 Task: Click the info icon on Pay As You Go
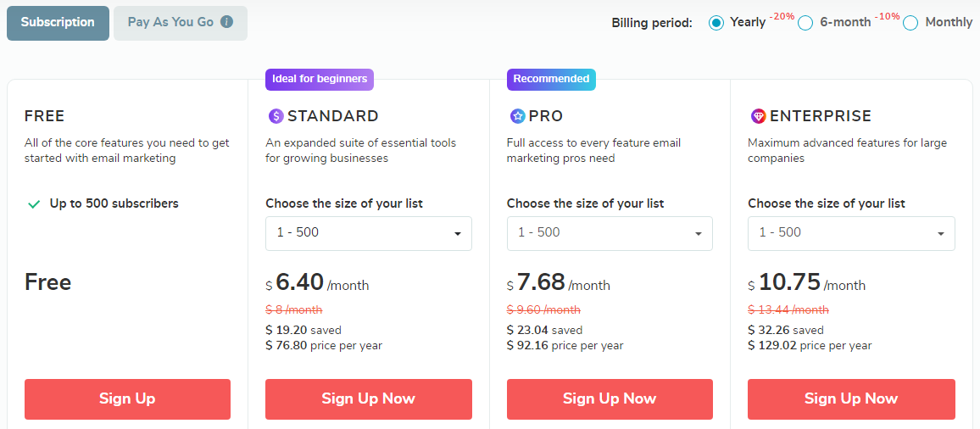click(x=227, y=23)
